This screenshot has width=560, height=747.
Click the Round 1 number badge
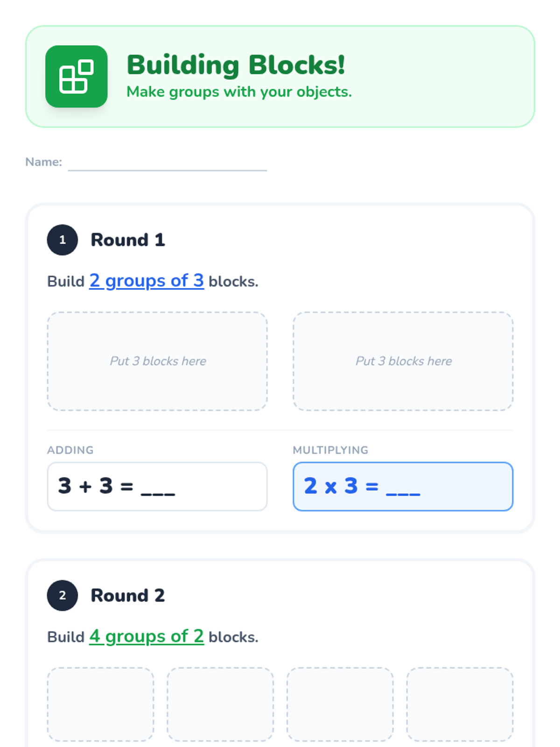coord(62,240)
